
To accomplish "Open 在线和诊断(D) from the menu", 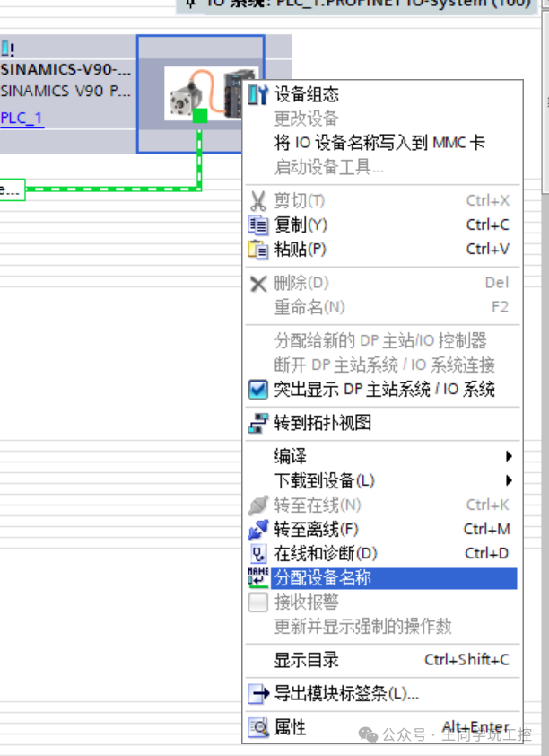I will click(x=382, y=553).
